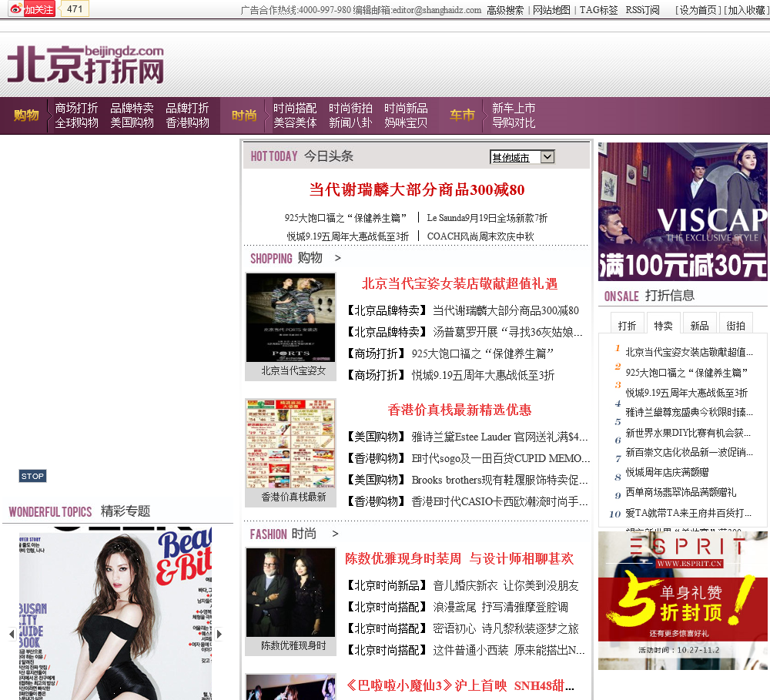
Task: Click the Weibo follower count 471
Action: (x=75, y=8)
